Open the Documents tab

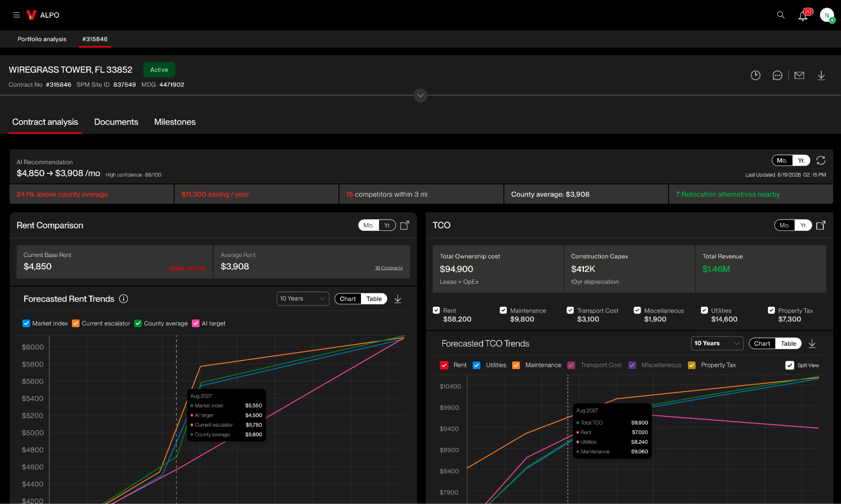[x=116, y=122]
